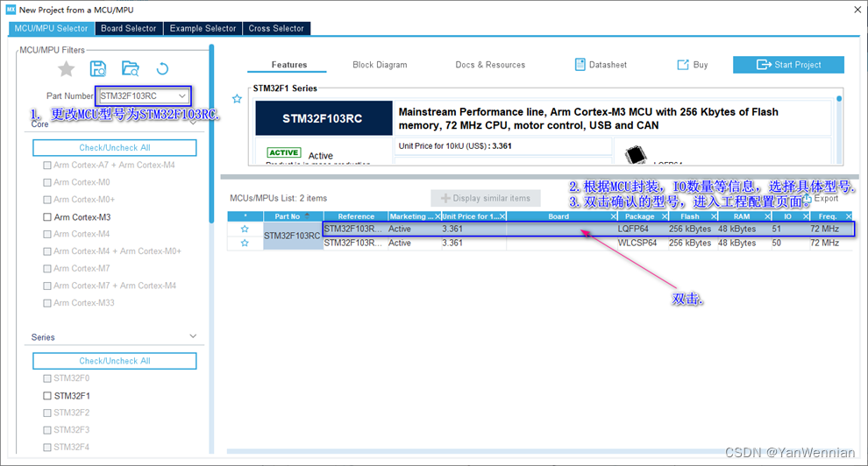Click the filters panel vertical scrollbar
The width and height of the screenshot is (868, 466).
coord(211,136)
